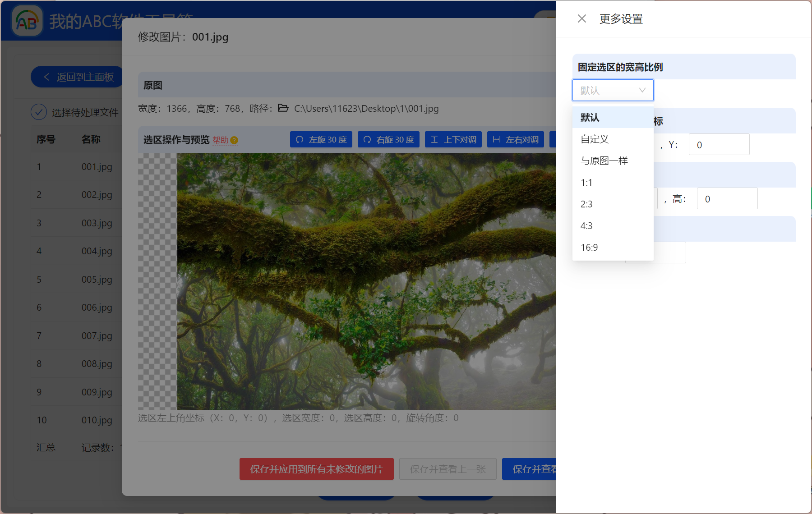Select the 005.jpg row in the file list
812x514 pixels.
click(97, 279)
